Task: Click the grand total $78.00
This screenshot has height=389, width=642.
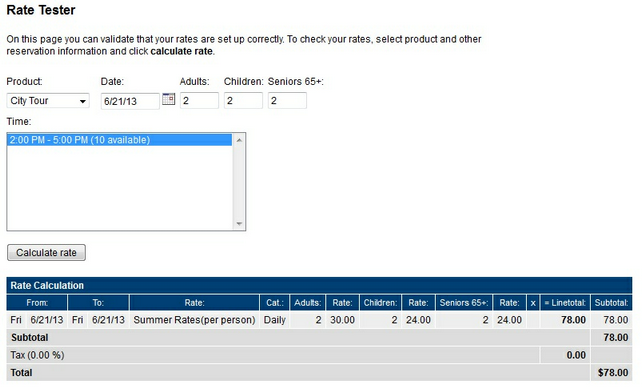Action: click(x=613, y=373)
